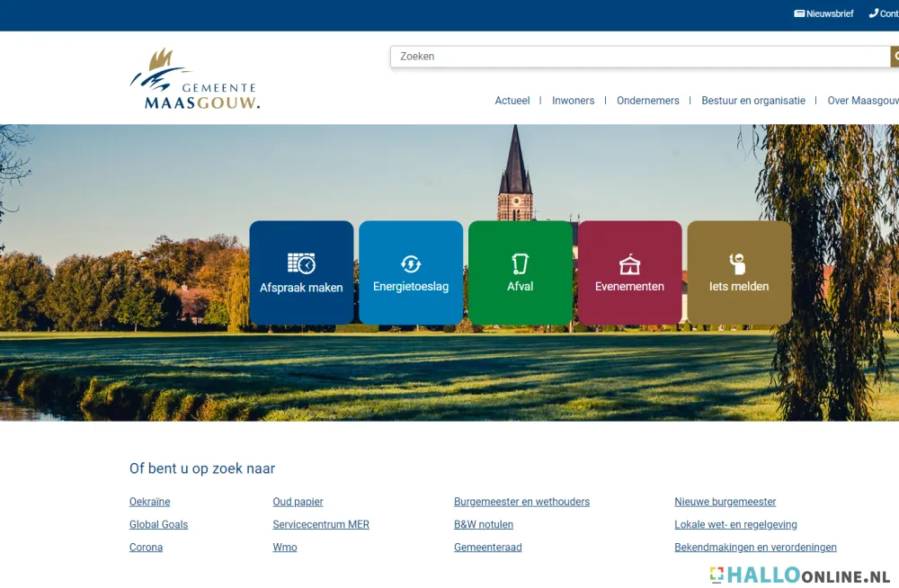
Task: Follow the Oekraïne link
Action: pos(150,502)
